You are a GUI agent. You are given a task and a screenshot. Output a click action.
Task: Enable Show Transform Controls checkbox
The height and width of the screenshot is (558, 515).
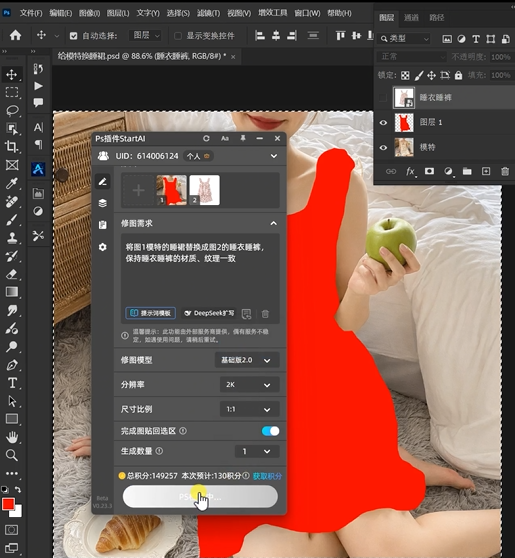(x=178, y=36)
